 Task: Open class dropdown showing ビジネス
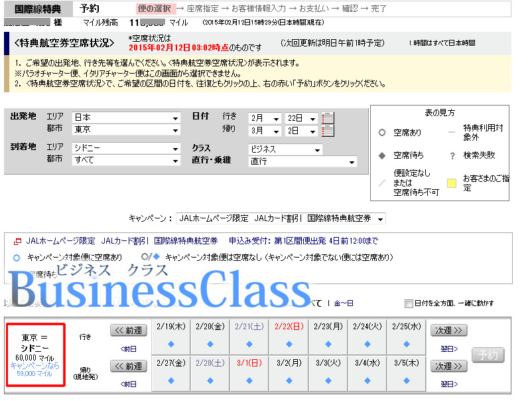tap(285, 149)
